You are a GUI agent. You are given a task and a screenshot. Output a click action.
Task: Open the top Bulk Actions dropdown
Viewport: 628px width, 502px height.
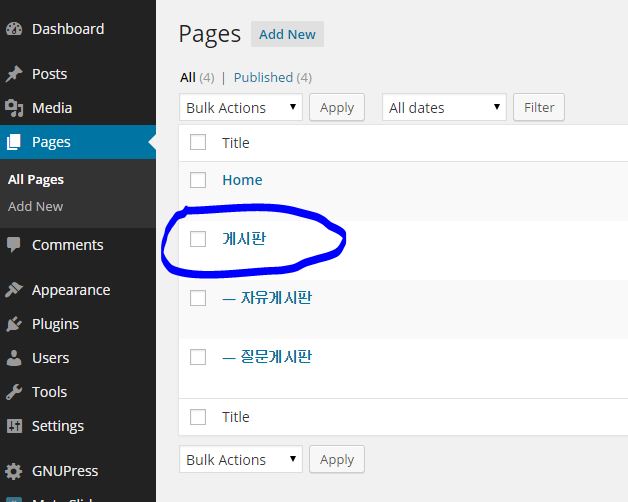click(241, 108)
